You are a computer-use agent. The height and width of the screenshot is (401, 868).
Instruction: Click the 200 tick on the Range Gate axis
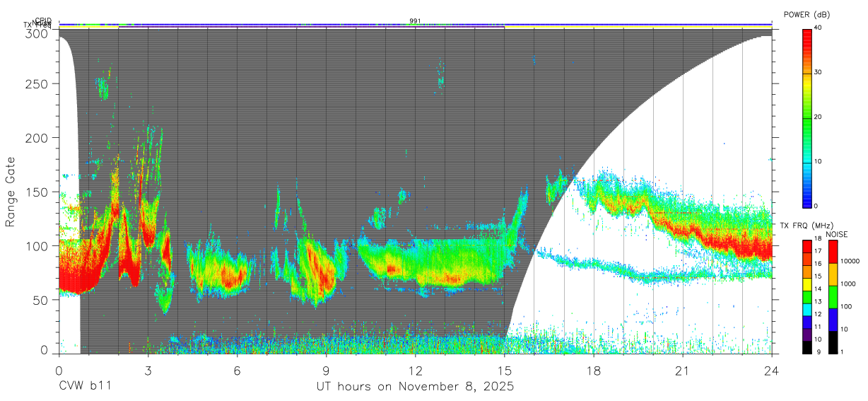pyautogui.click(x=38, y=138)
